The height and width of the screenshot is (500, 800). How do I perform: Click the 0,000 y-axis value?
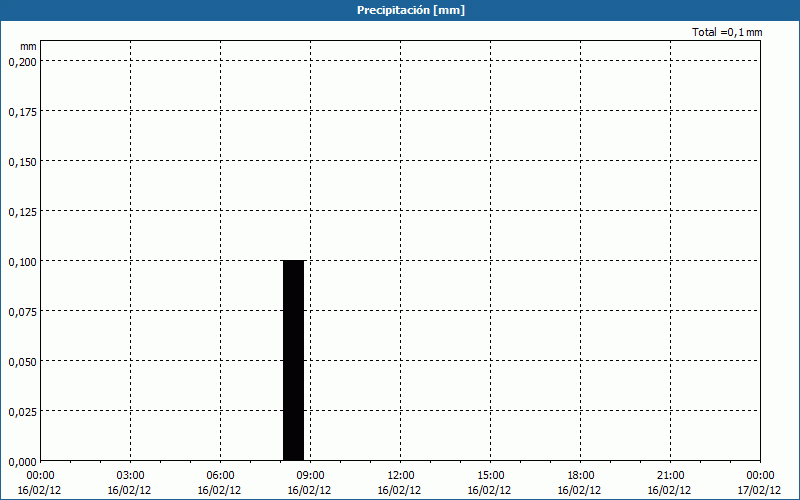[22, 461]
